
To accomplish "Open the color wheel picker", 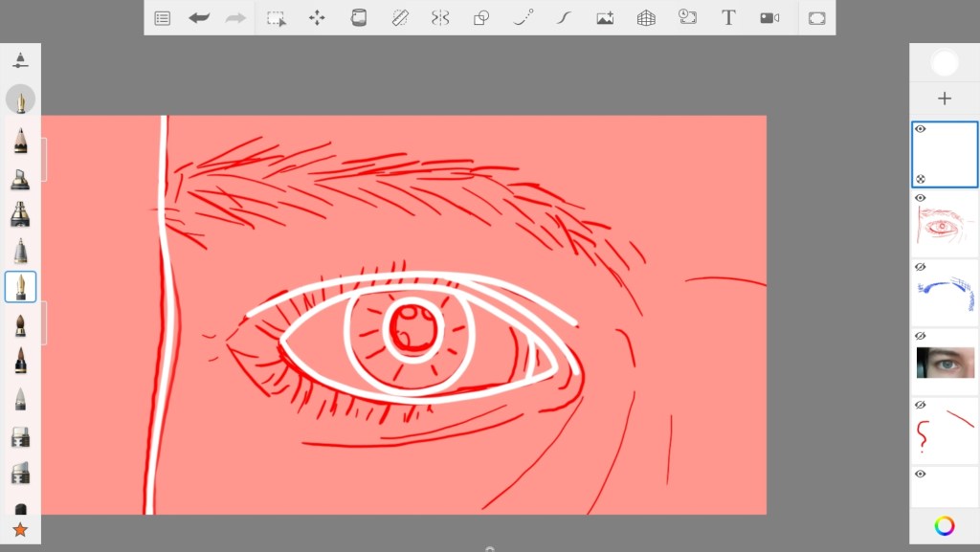I will [x=945, y=525].
